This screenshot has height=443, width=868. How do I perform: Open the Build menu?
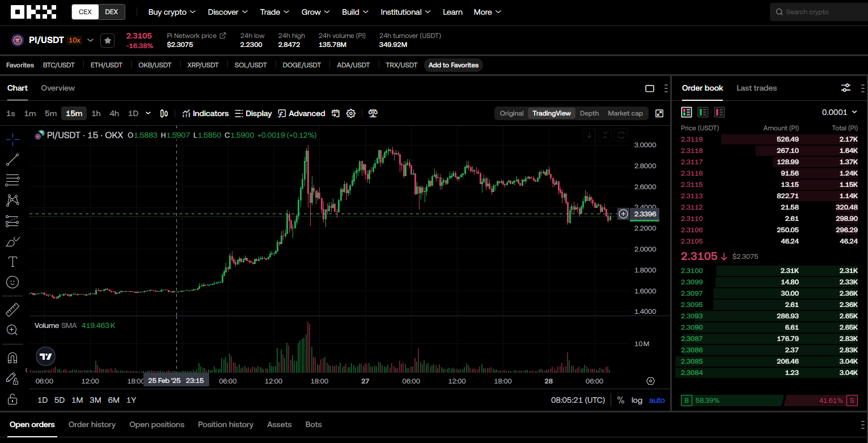355,12
